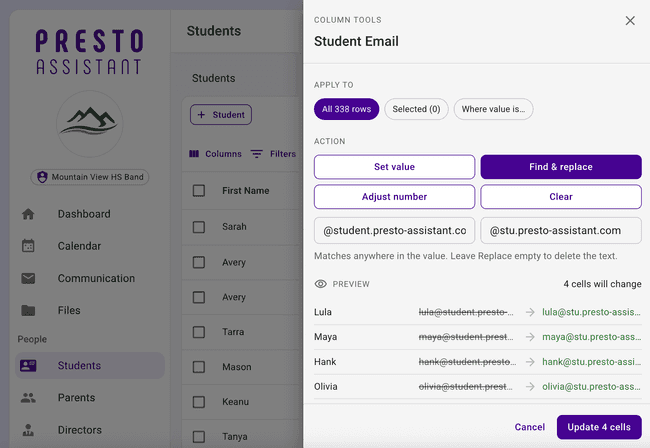Click the Find text input field
Image resolution: width=650 pixels, height=448 pixels.
[394, 230]
